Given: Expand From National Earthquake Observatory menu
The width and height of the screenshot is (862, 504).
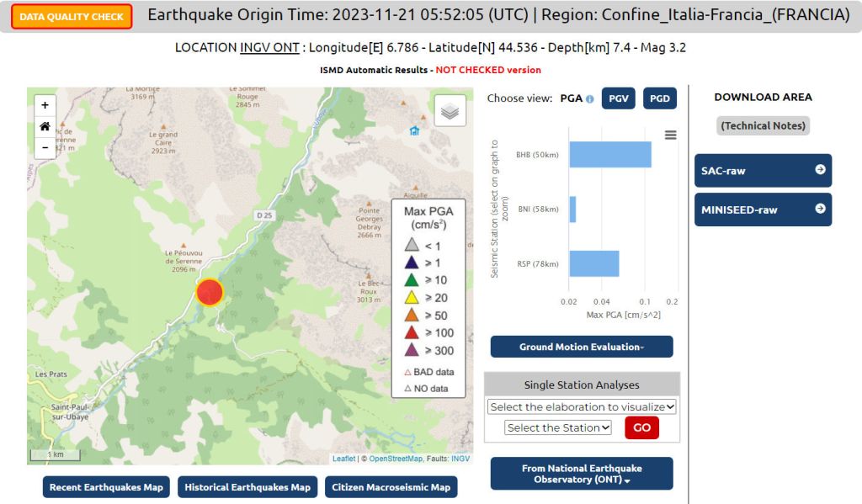Looking at the screenshot, I should coord(582,474).
